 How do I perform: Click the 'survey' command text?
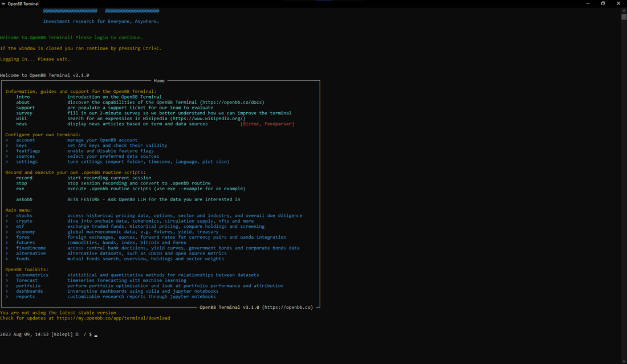coord(25,113)
